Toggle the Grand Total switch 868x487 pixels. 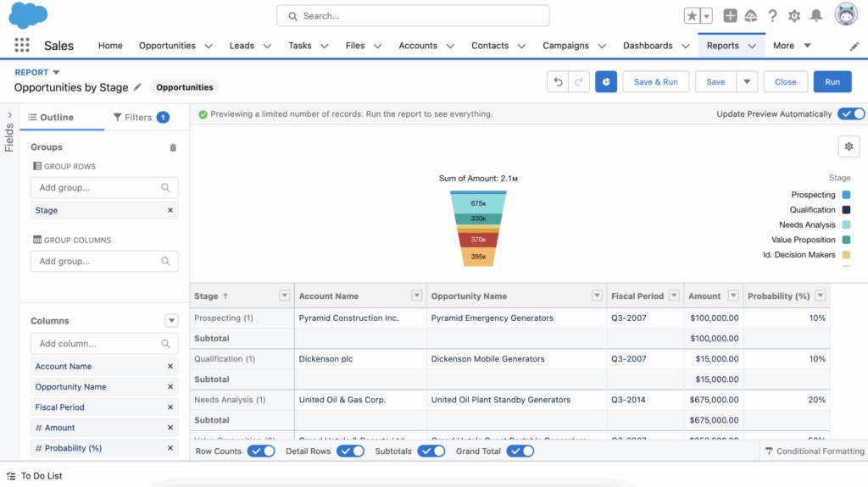tap(520, 451)
